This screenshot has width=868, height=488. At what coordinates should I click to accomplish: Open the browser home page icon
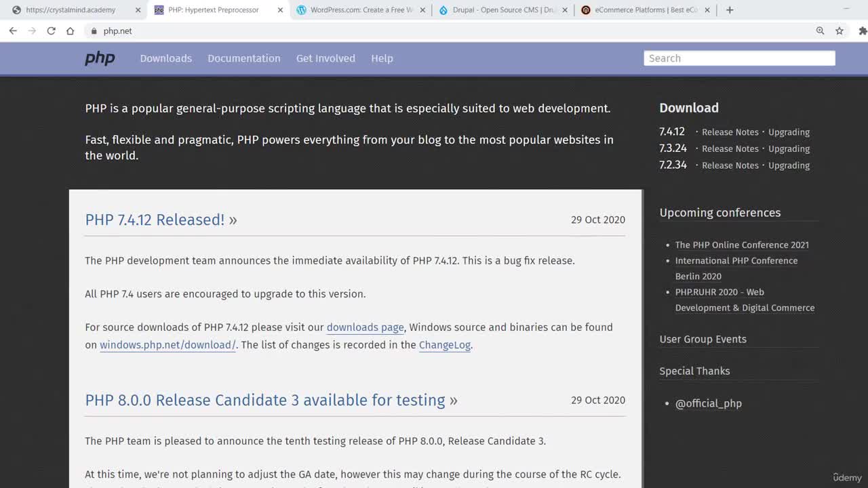[70, 31]
